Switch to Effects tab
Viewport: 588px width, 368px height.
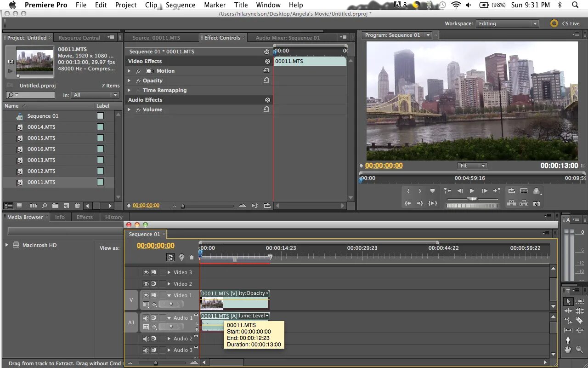pos(85,217)
